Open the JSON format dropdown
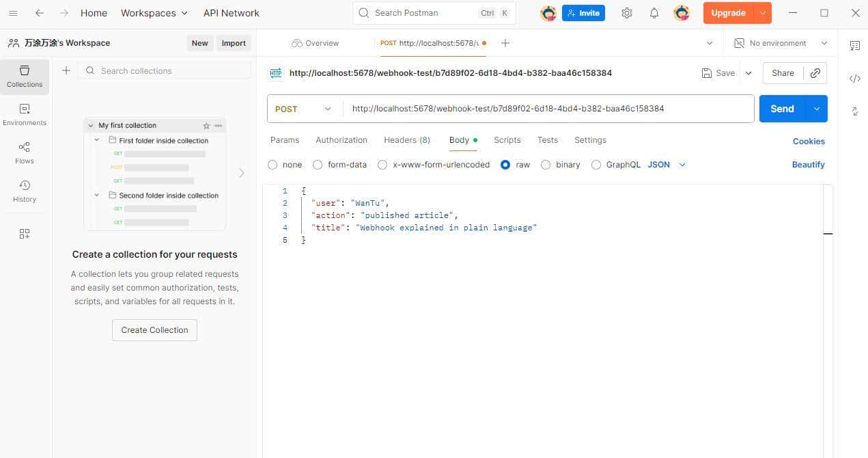 pos(666,164)
